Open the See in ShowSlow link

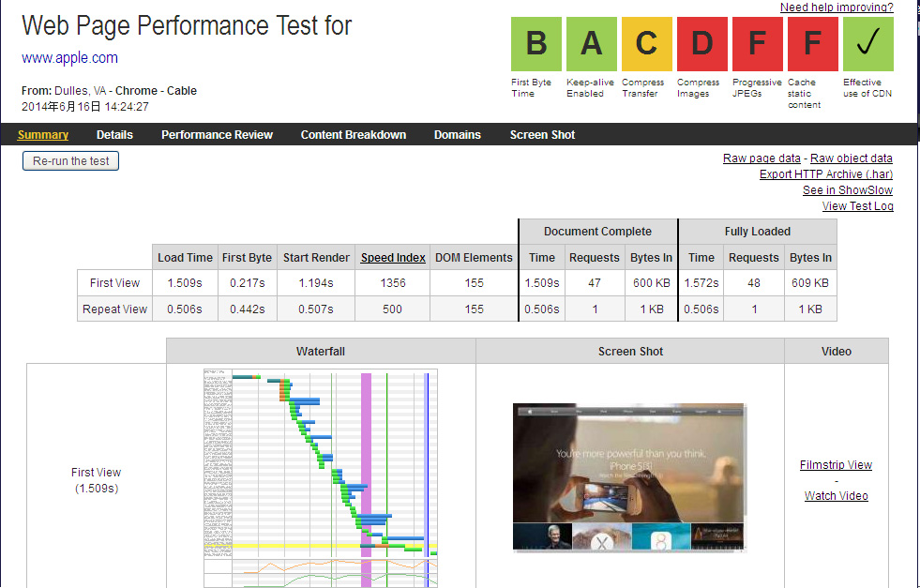click(848, 189)
